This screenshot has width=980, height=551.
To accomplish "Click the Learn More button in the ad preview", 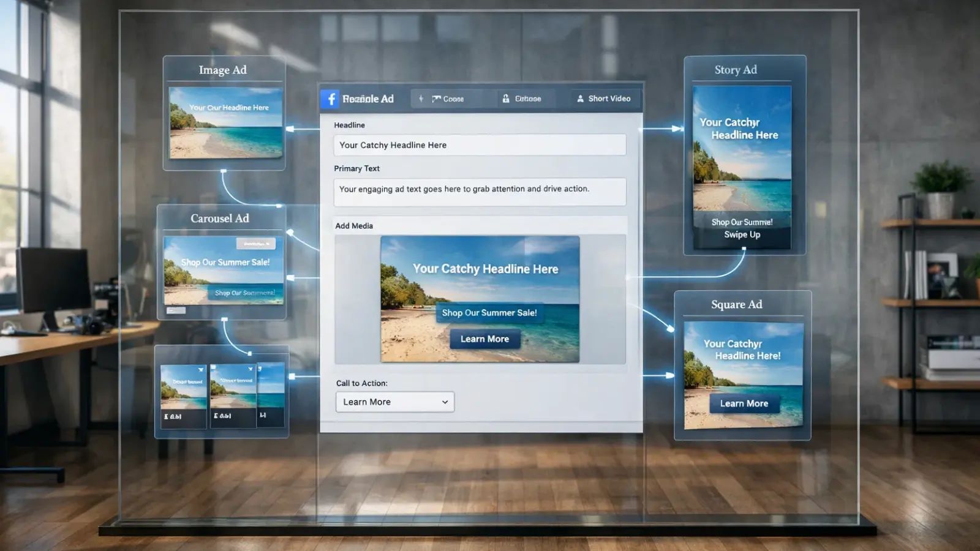I will click(484, 339).
